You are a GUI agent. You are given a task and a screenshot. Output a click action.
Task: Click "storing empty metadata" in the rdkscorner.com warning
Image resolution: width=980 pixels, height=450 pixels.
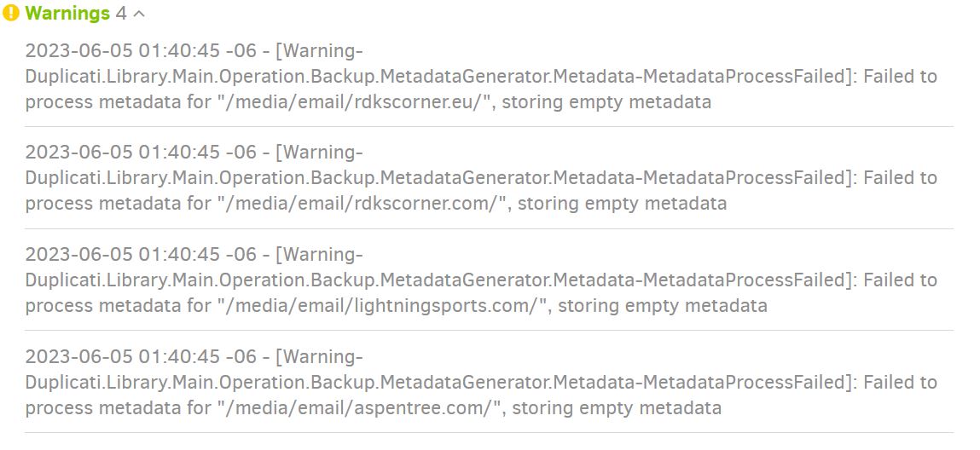click(623, 204)
